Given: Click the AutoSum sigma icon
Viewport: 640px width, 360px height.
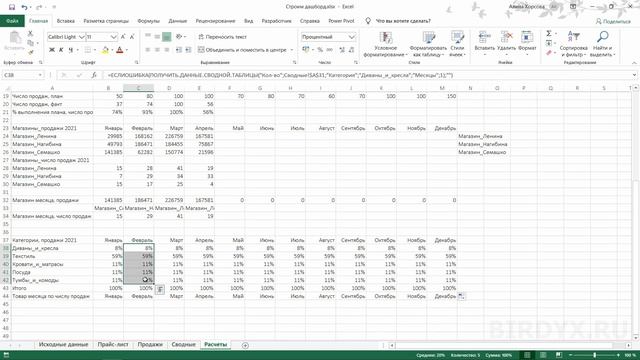Looking at the screenshot, I should tap(549, 33).
